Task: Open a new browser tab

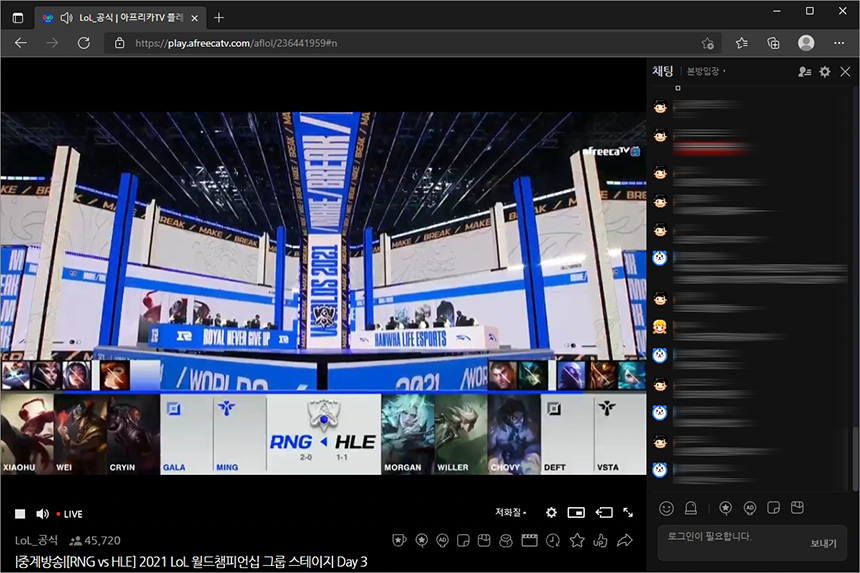Action: click(219, 18)
